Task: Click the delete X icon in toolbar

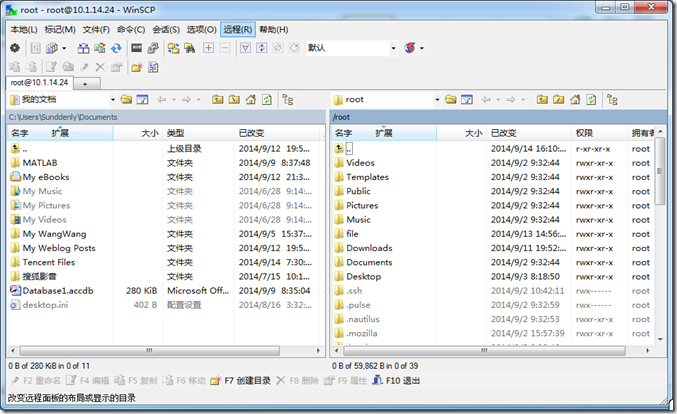Action: (x=100, y=67)
